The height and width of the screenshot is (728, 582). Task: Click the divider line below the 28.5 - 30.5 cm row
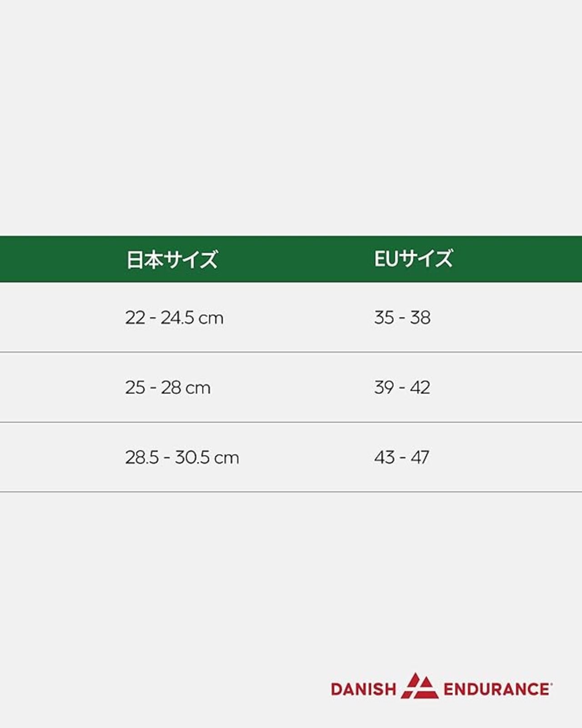pos(291,492)
